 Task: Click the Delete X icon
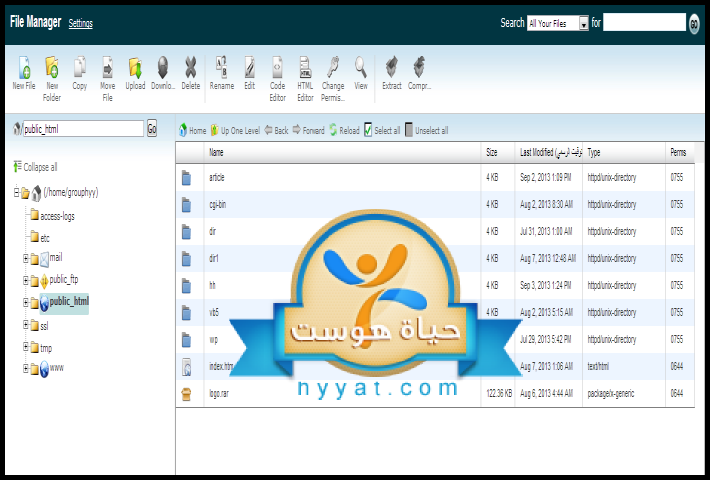(191, 67)
